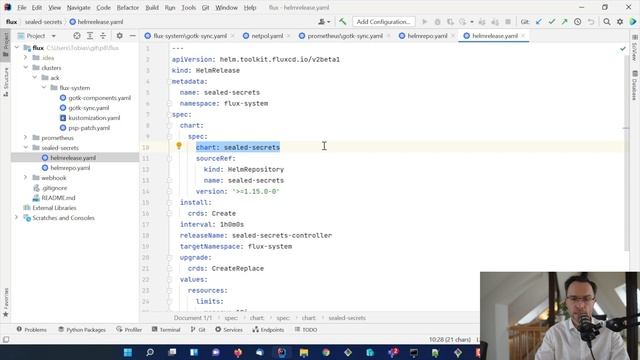Switch to the helmrepo.yaml editor tab

pos(427,36)
